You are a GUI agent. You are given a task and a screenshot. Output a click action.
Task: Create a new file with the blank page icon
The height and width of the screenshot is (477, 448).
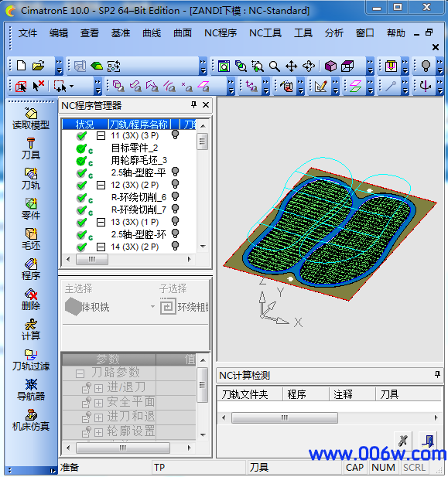pos(22,66)
